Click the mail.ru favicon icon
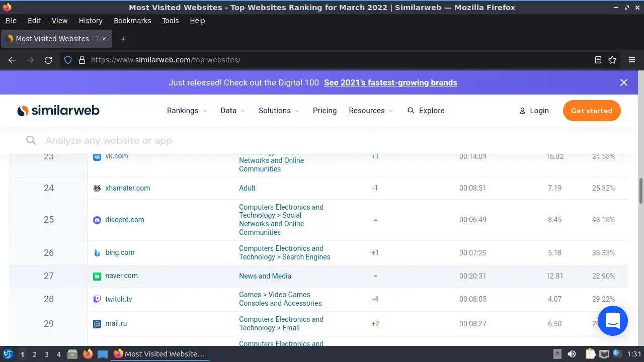 tap(97, 324)
